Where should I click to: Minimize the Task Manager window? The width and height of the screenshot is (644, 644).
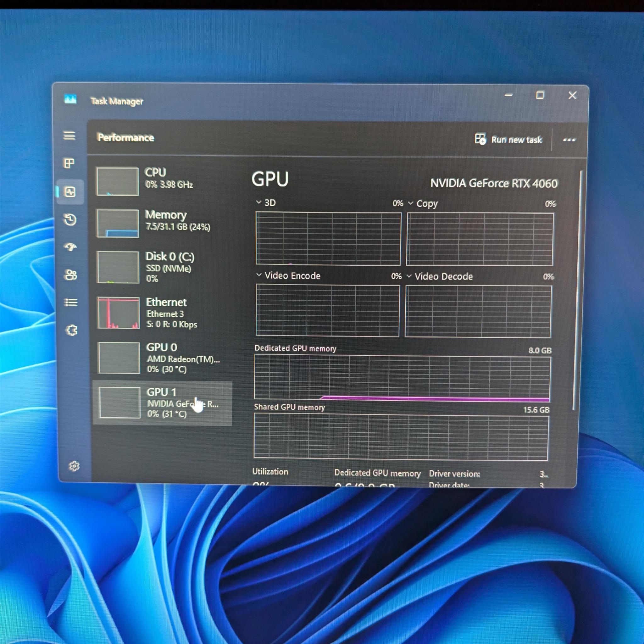[509, 95]
